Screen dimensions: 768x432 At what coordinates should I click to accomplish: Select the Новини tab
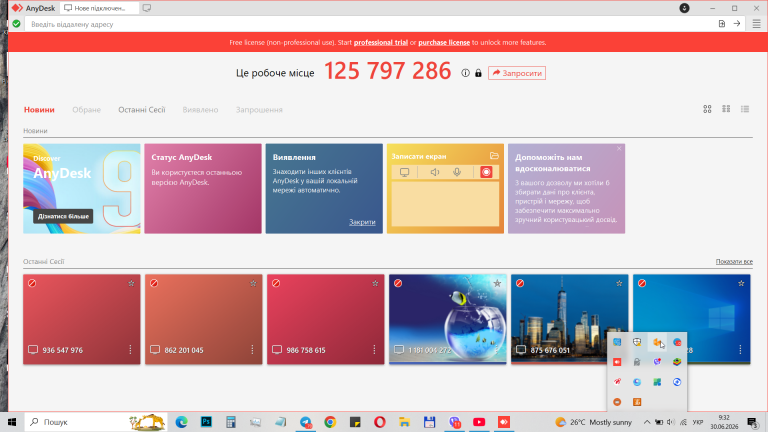[x=39, y=110]
